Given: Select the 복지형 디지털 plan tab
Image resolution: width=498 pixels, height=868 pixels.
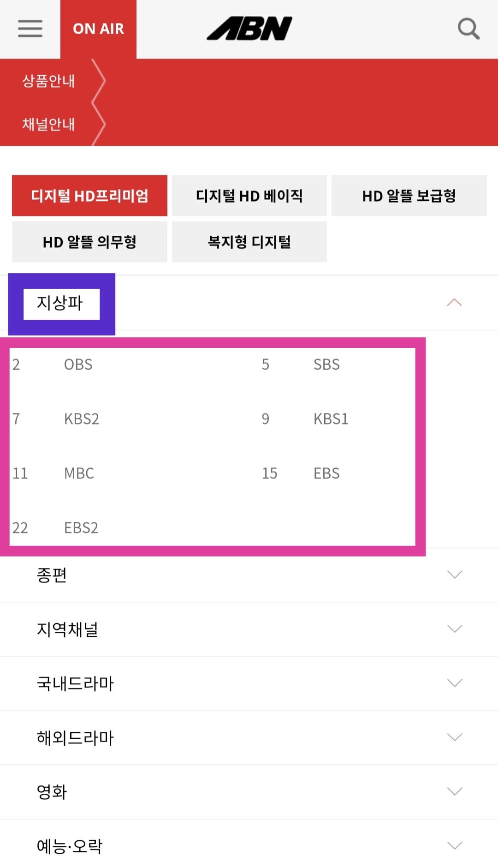Looking at the screenshot, I should point(249,241).
